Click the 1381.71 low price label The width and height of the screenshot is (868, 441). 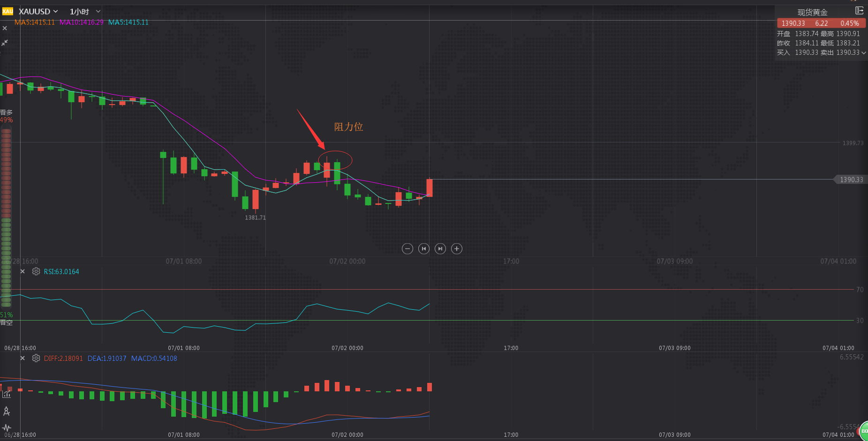pyautogui.click(x=256, y=217)
